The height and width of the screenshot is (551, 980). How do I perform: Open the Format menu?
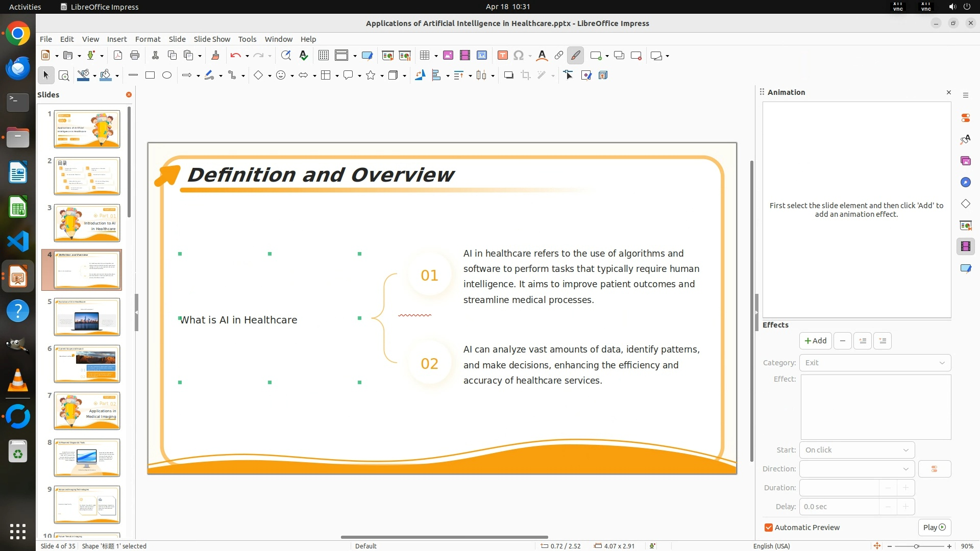coord(148,39)
